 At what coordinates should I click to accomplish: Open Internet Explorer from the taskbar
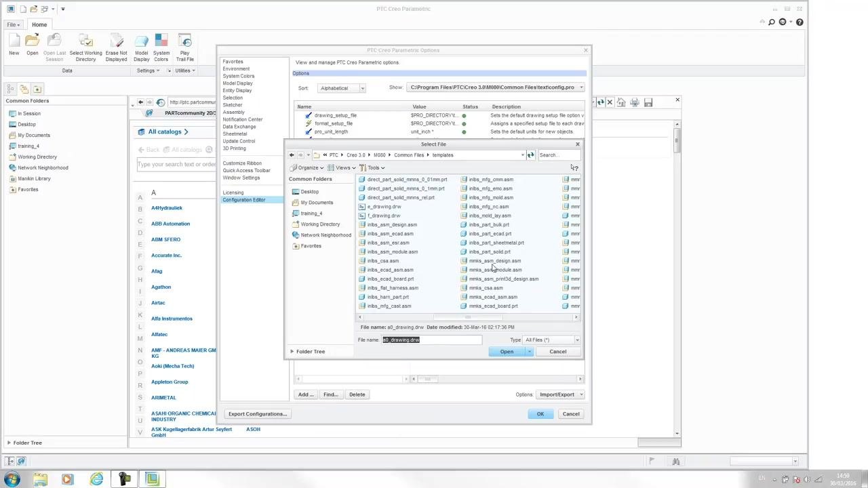96,479
